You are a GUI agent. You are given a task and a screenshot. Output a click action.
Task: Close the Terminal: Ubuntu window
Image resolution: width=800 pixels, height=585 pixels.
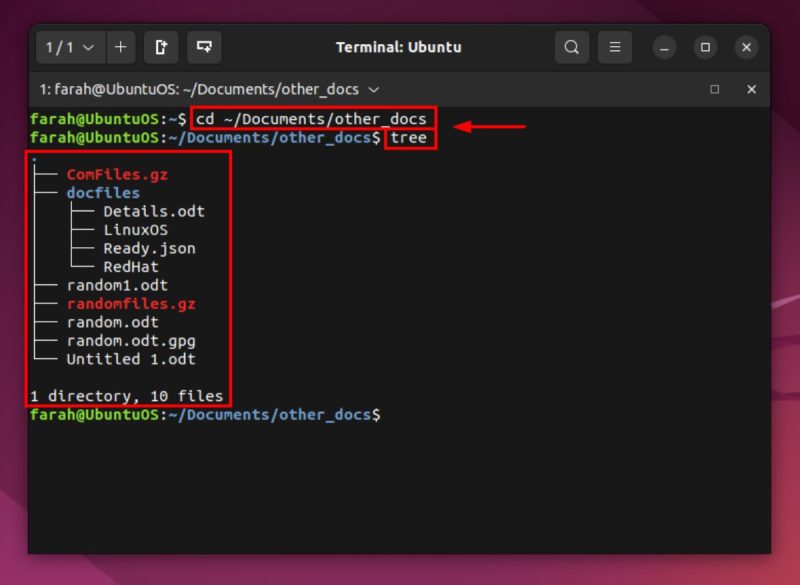pos(745,47)
